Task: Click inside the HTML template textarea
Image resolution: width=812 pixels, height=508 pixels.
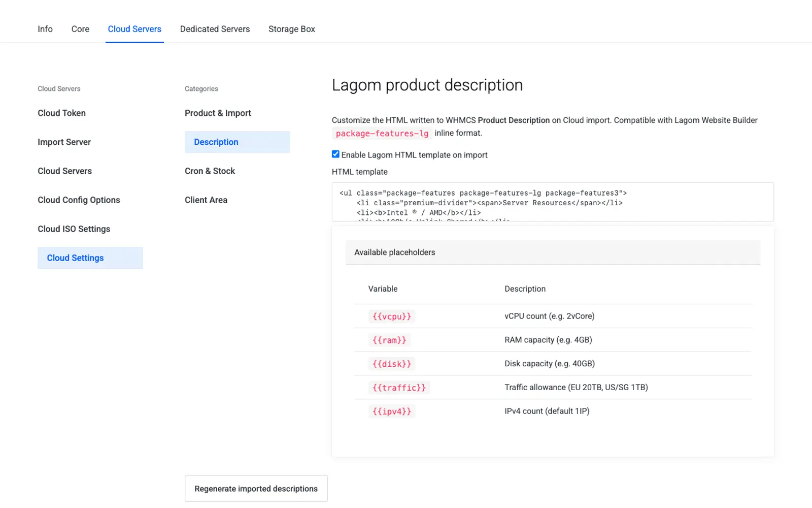Action: click(x=553, y=202)
